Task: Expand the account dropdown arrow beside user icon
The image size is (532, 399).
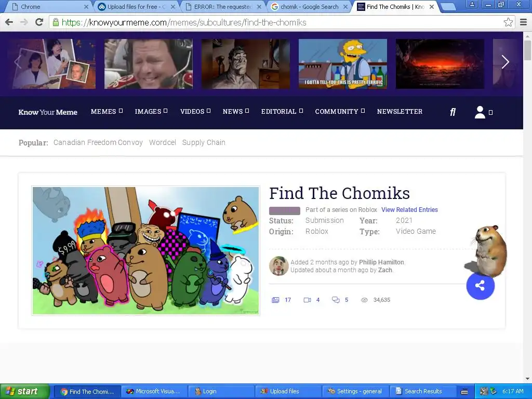Action: (x=490, y=112)
